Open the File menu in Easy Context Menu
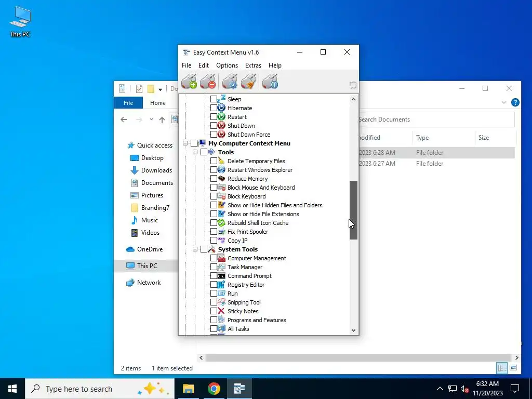This screenshot has width=532, height=399. tap(187, 65)
